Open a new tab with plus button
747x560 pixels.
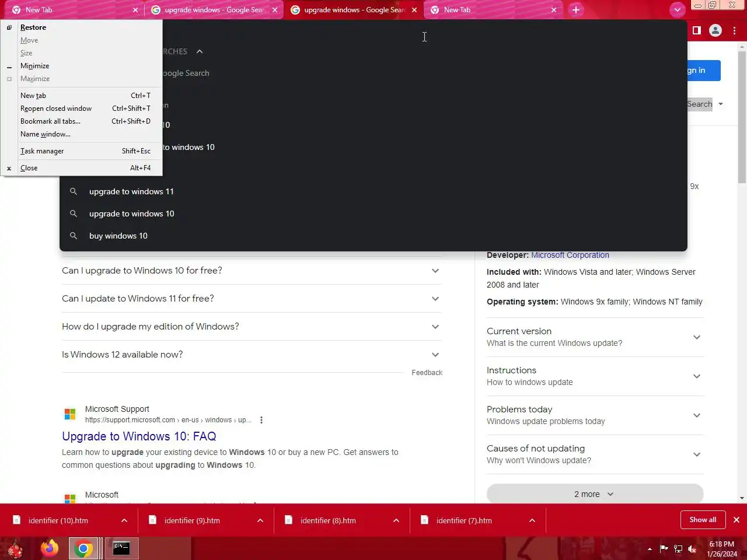tap(576, 10)
